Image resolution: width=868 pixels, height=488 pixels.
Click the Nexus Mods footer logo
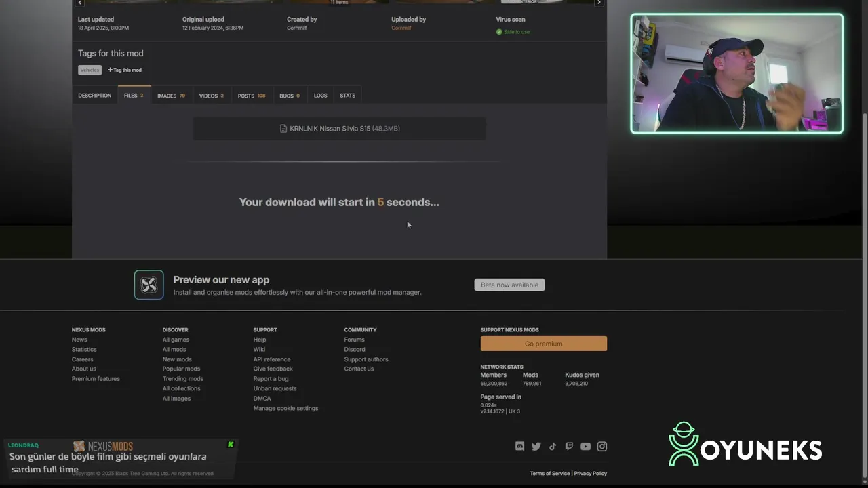pos(103,447)
